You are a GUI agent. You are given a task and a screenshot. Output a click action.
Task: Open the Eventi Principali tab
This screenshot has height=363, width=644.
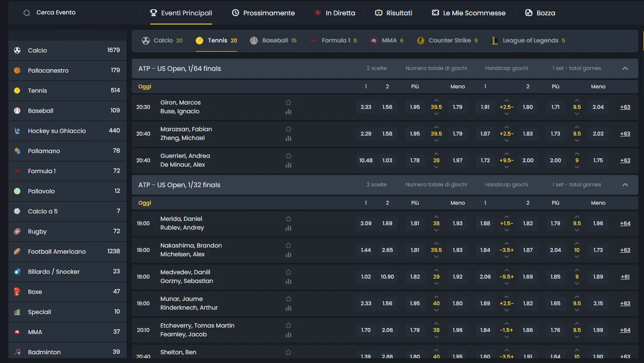point(181,13)
